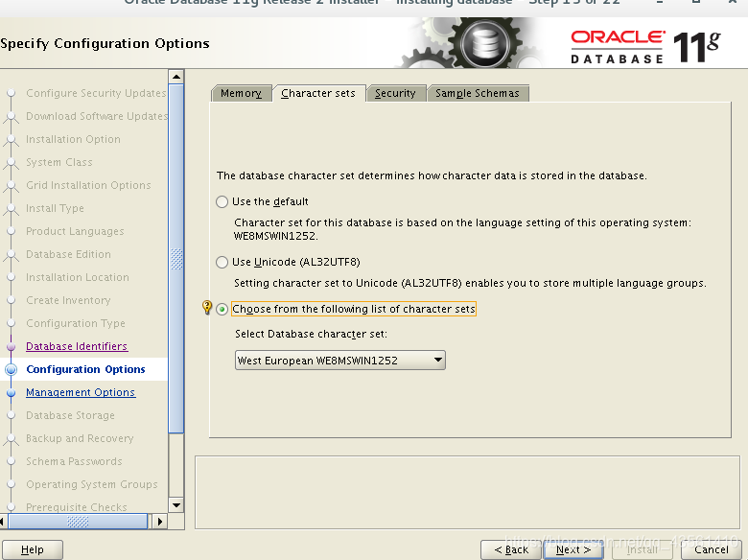Switch to the Memory tab

[x=242, y=93]
